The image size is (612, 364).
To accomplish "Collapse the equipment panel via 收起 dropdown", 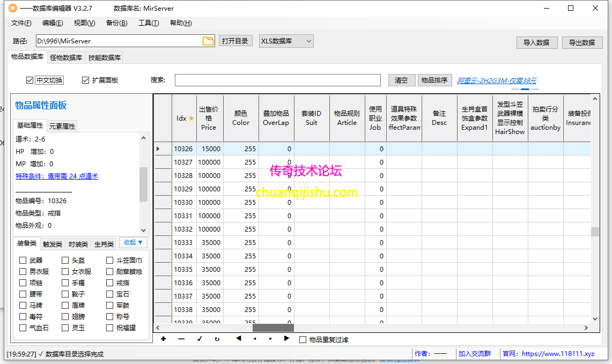I will pyautogui.click(x=133, y=243).
